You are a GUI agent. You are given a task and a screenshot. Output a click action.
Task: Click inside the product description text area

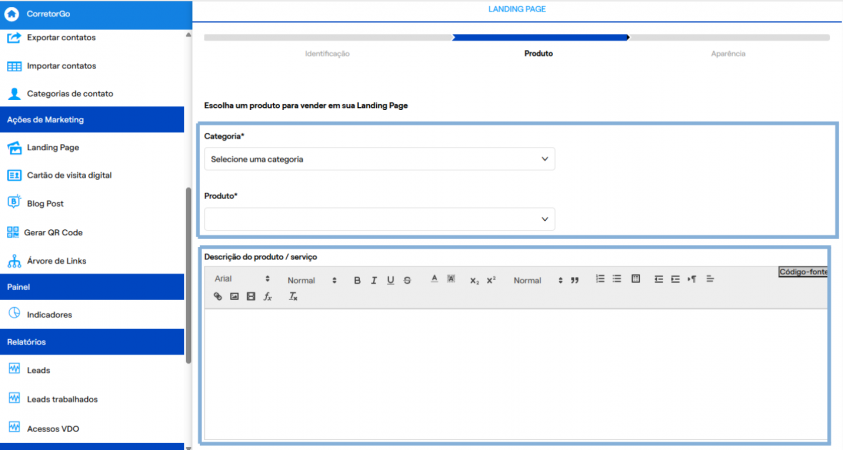click(516, 374)
